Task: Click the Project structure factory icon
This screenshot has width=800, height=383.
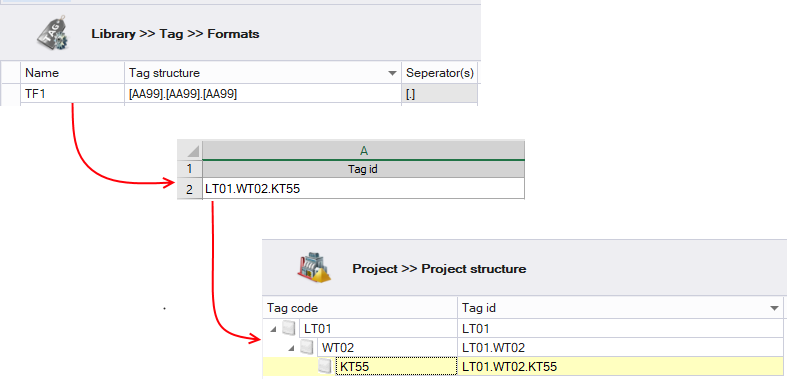Action: click(314, 267)
